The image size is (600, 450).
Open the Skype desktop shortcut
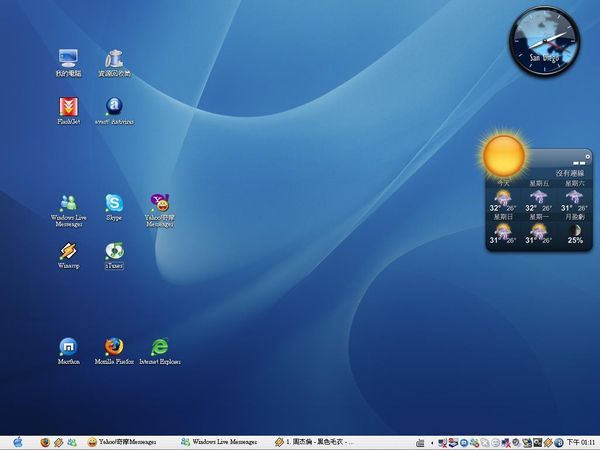pos(114,207)
